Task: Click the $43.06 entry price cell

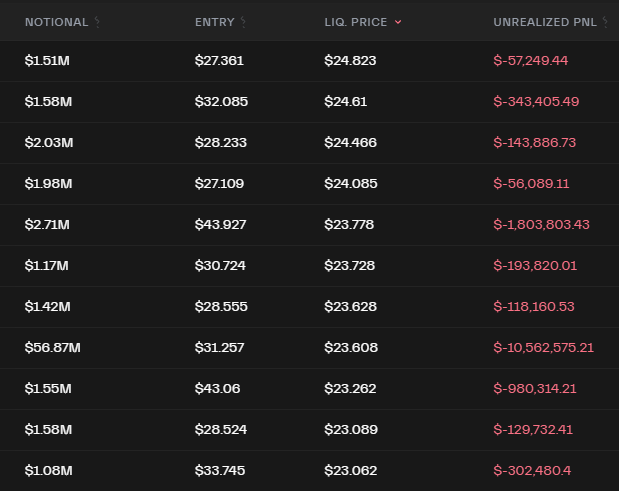Action: pyautogui.click(x=217, y=388)
